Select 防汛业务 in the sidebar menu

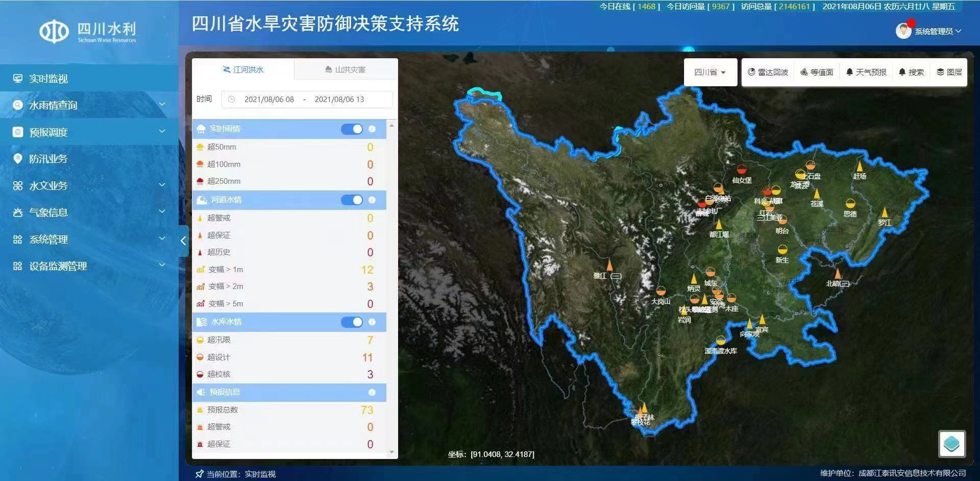(48, 159)
